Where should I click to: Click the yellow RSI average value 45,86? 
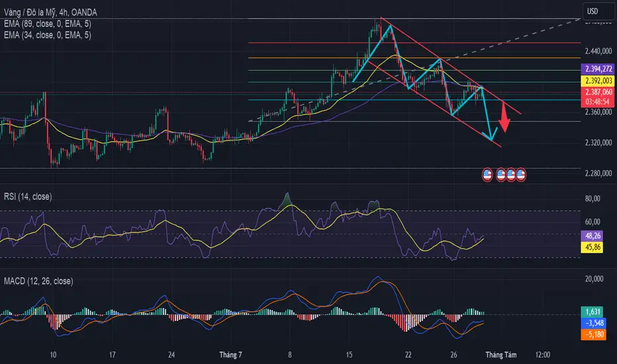593,247
